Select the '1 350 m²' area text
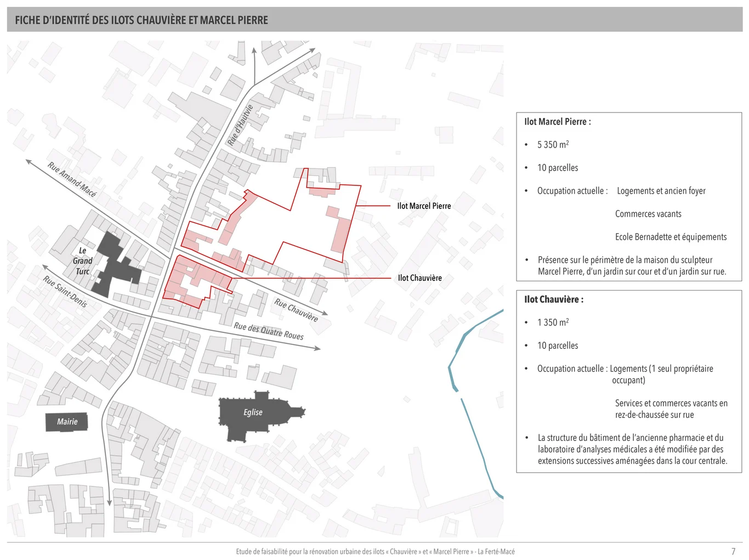749x560 pixels. (x=553, y=323)
